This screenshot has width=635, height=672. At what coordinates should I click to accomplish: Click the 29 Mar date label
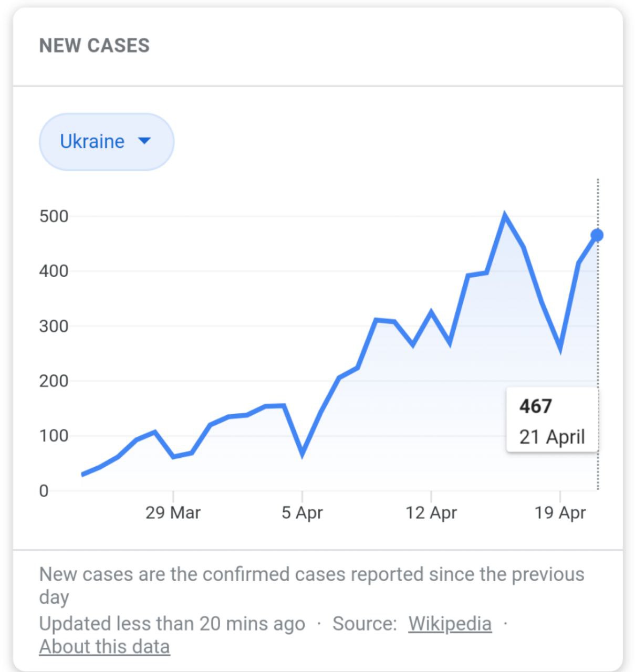tap(173, 512)
